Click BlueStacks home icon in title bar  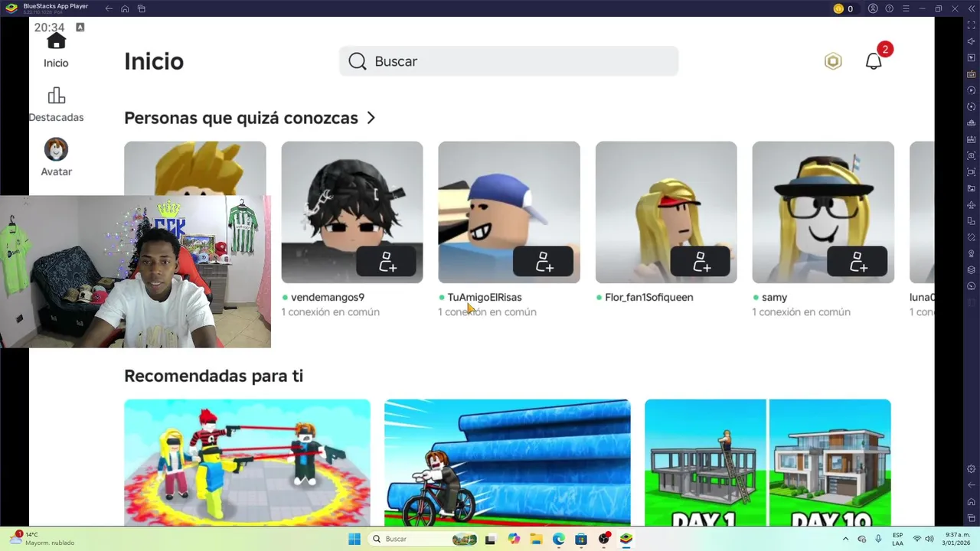[x=125, y=8]
